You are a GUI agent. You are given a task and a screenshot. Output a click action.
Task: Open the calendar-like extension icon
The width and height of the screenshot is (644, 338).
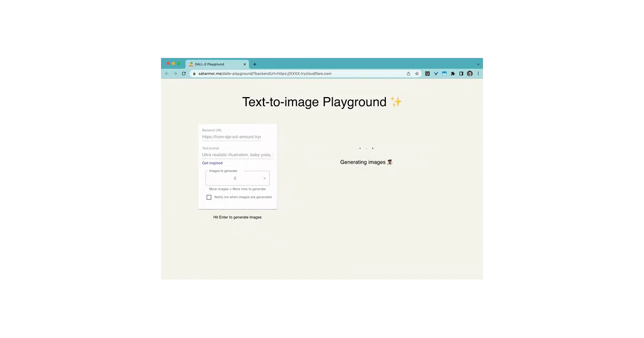point(444,74)
